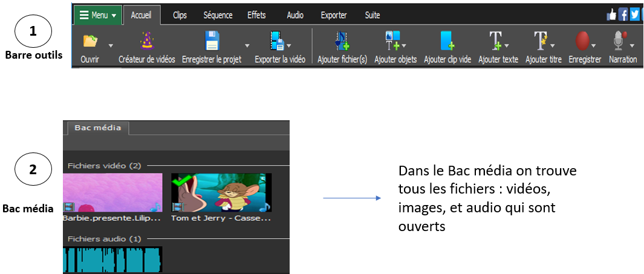Click the Ajouter clip vide icon
This screenshot has width=644, height=274.
coord(447,41)
